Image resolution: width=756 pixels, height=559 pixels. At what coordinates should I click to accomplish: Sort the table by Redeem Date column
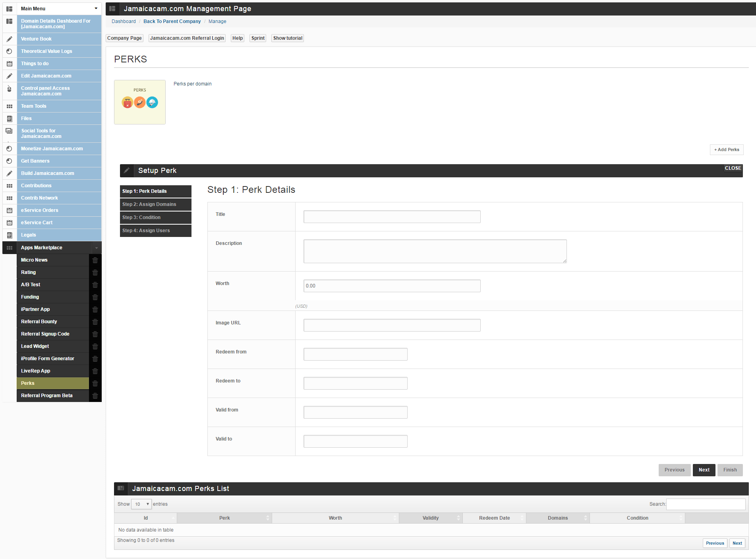pos(494,518)
